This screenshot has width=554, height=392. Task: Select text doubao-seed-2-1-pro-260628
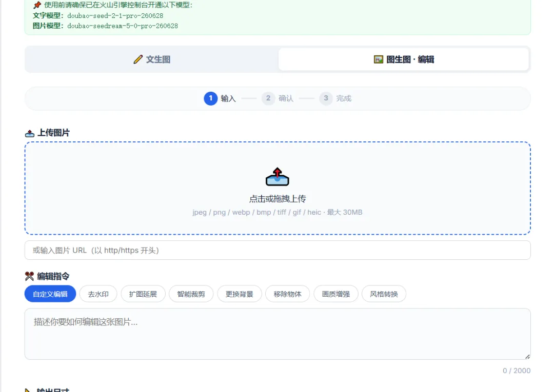pyautogui.click(x=115, y=15)
